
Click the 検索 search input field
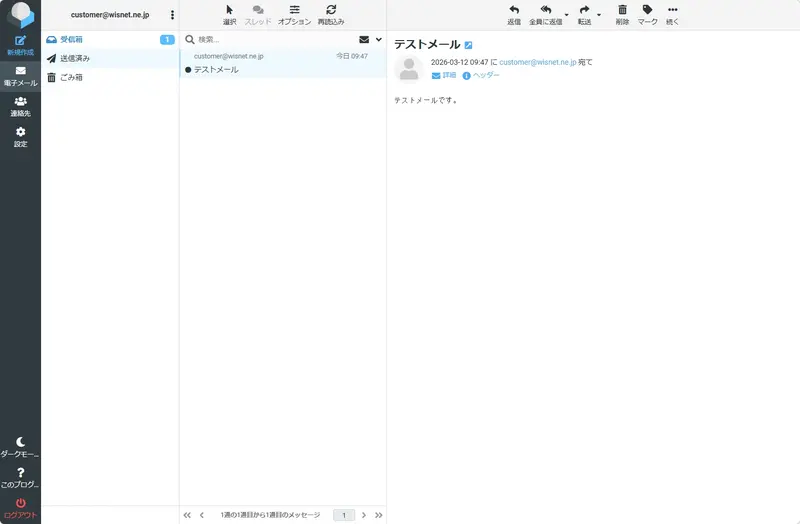[x=270, y=40]
